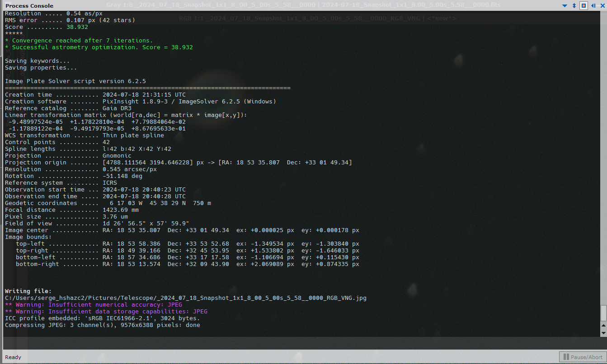
Task: Click the 'Spline lengths' line
Action: tap(88, 149)
